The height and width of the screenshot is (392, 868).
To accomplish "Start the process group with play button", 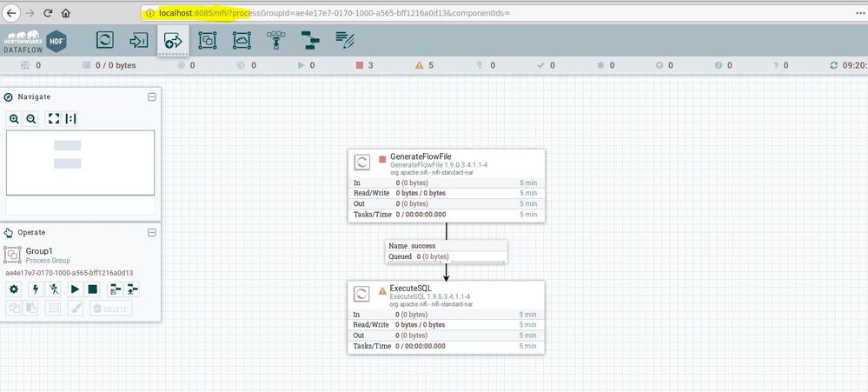I will pos(76,289).
